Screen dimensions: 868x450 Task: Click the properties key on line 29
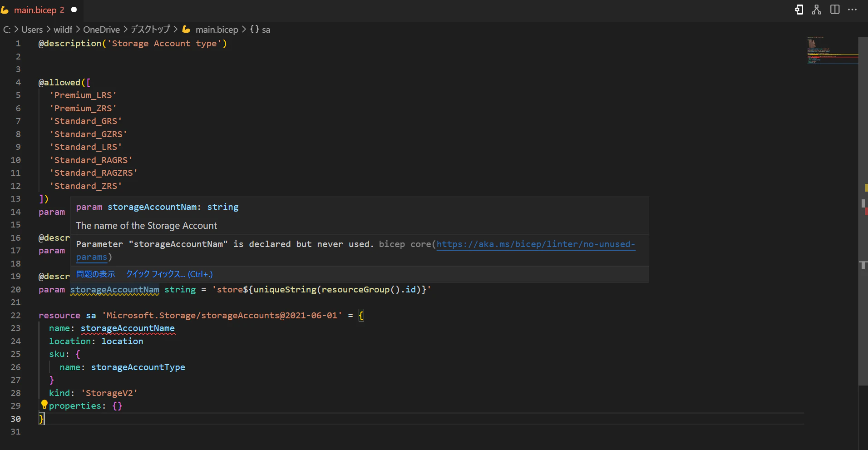pyautogui.click(x=75, y=406)
